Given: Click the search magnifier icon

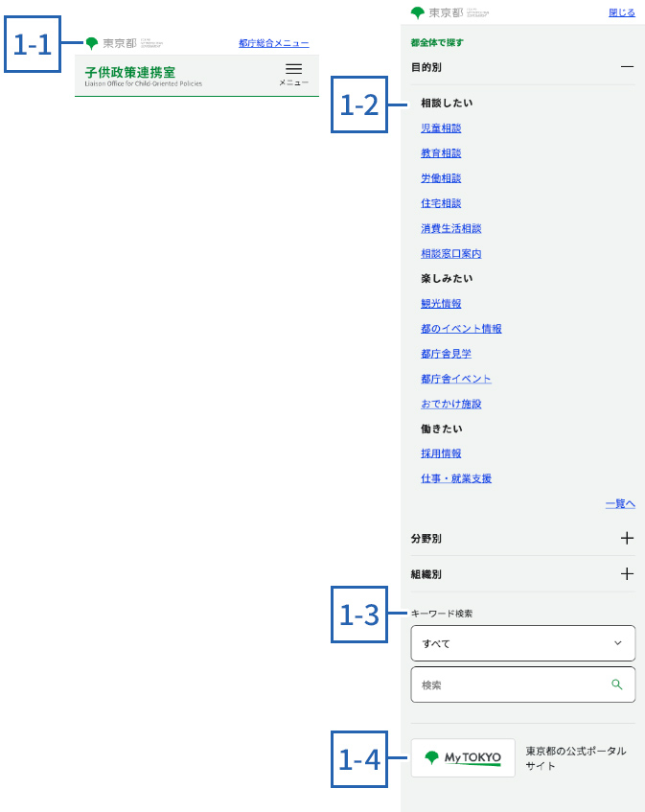Looking at the screenshot, I should tap(616, 684).
